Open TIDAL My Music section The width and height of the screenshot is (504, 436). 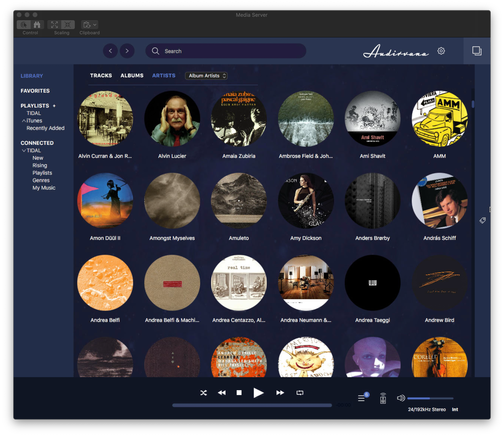[x=44, y=188]
